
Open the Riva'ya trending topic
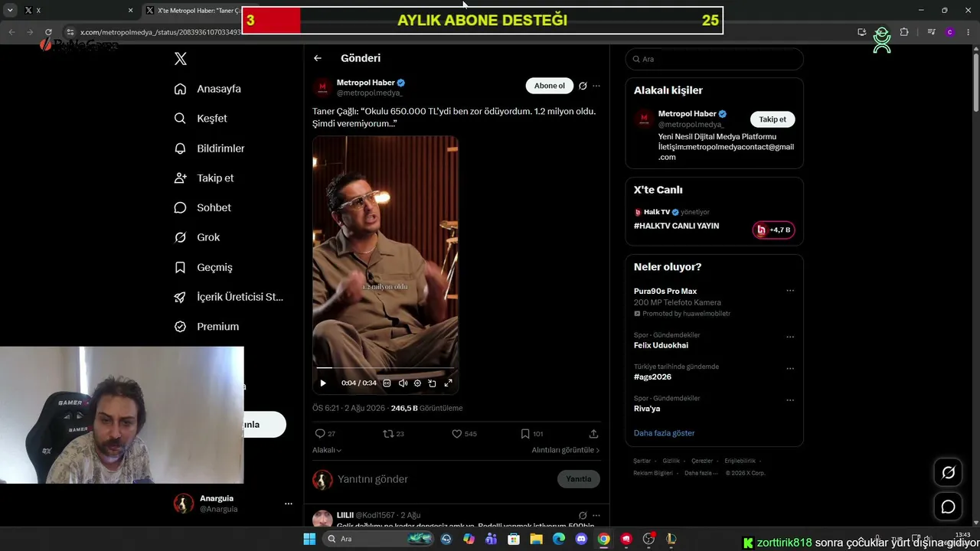(x=647, y=409)
